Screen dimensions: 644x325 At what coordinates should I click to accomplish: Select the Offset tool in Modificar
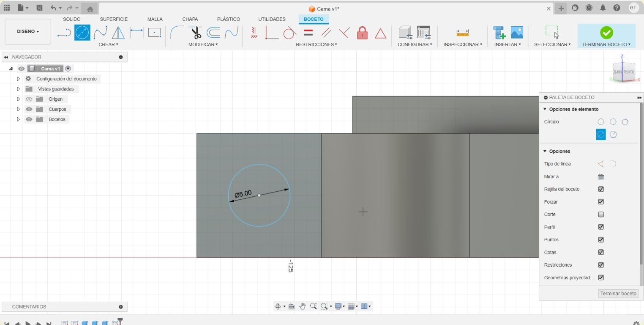point(213,33)
